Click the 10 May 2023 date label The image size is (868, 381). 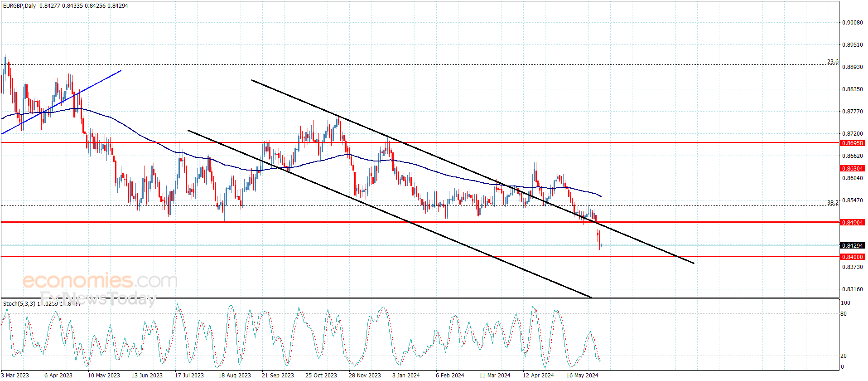click(104, 375)
